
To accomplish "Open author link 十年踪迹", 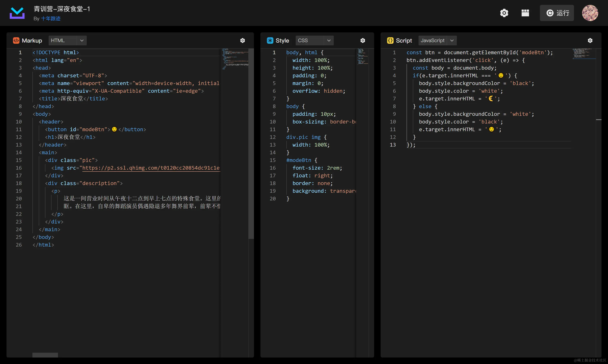I will tap(51, 19).
